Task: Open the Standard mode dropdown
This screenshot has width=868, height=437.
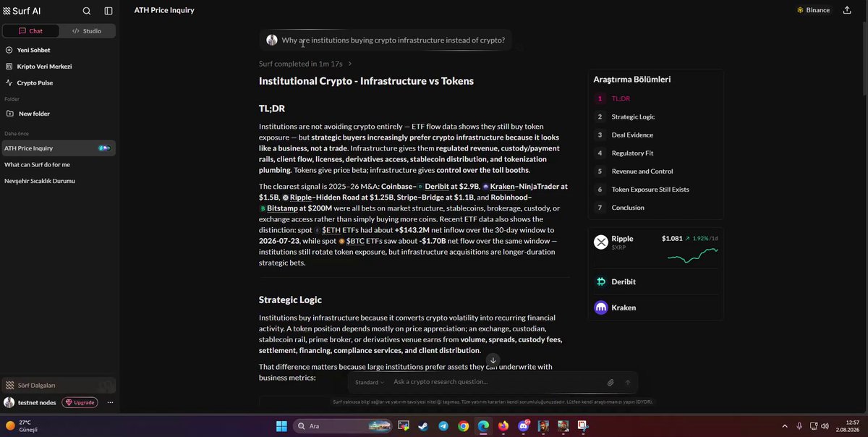Action: coord(370,382)
